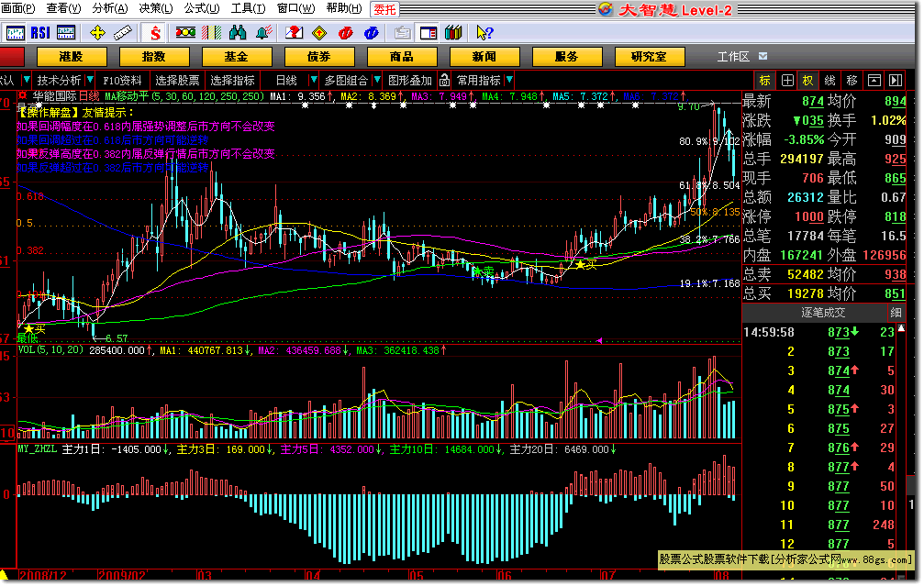Click the skip-to-end panel icon
This screenshot has height=586, width=924.
tap(896, 81)
